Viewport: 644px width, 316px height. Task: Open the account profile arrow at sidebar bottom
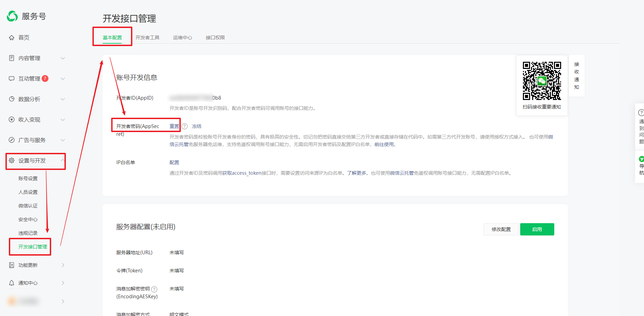pyautogui.click(x=63, y=301)
